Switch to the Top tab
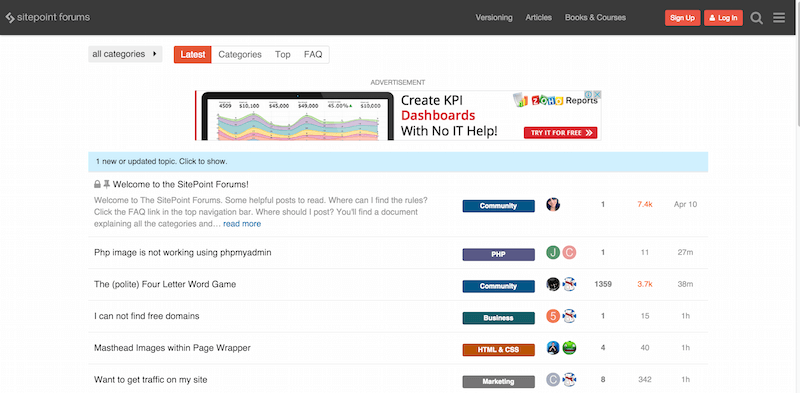The image size is (800, 393). [x=283, y=55]
